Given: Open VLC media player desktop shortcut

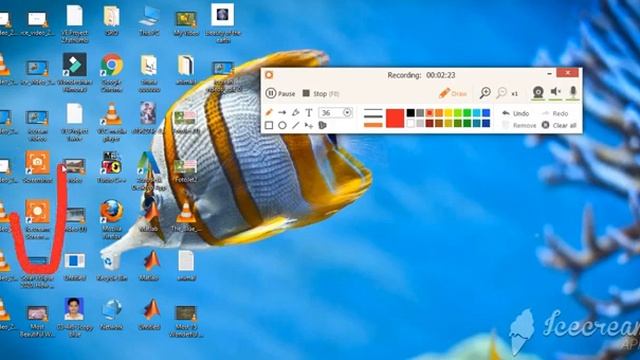Looking at the screenshot, I should coord(111,122).
